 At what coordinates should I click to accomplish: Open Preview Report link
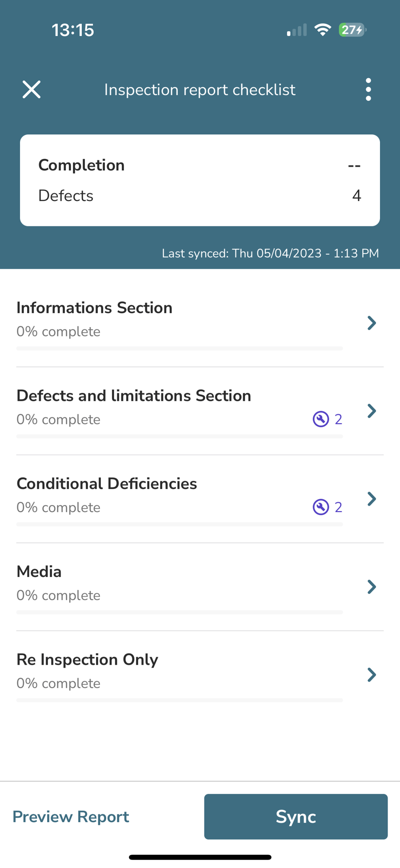71,817
